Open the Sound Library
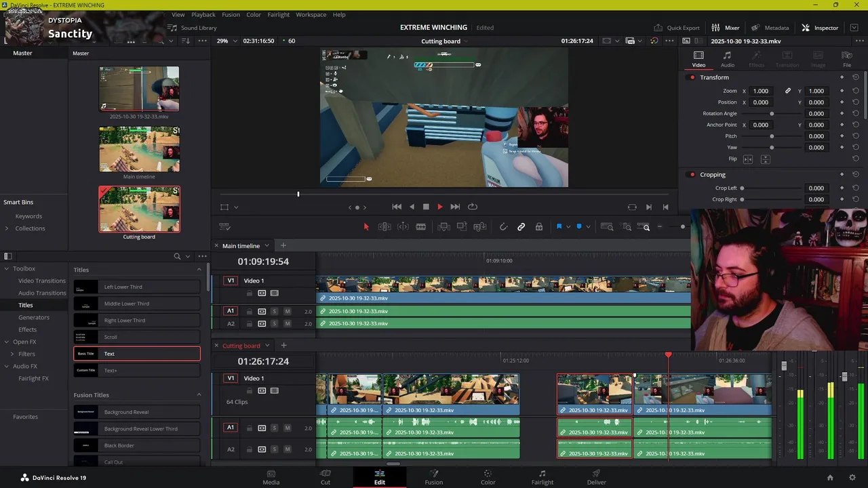868x488 pixels. (x=192, y=28)
